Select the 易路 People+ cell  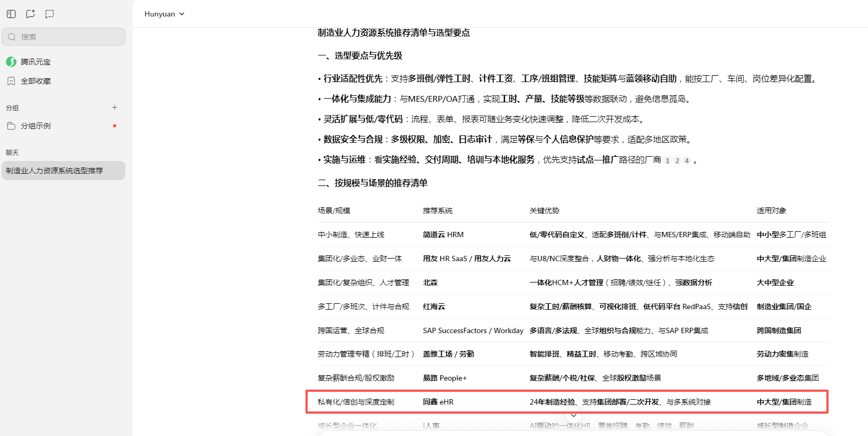pyautogui.click(x=445, y=378)
